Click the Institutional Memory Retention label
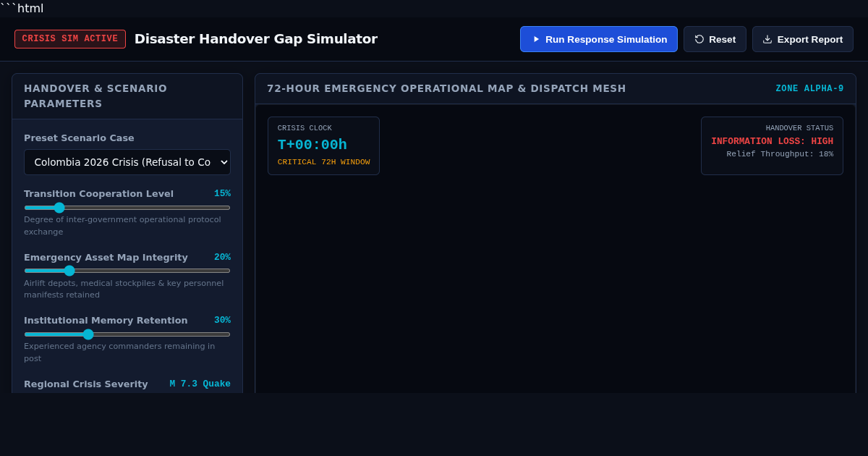The image size is (868, 456). [x=106, y=321]
